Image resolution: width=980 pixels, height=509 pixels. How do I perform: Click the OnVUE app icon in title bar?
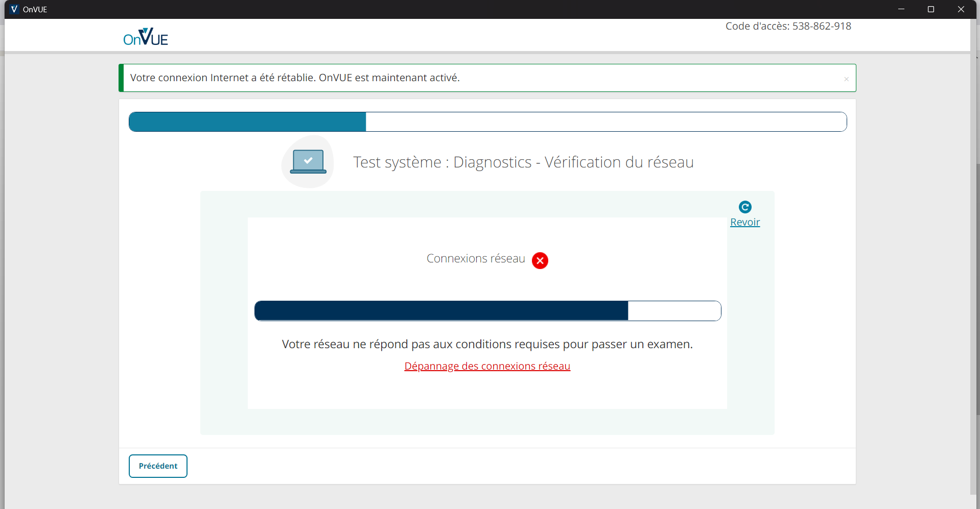[x=14, y=9]
